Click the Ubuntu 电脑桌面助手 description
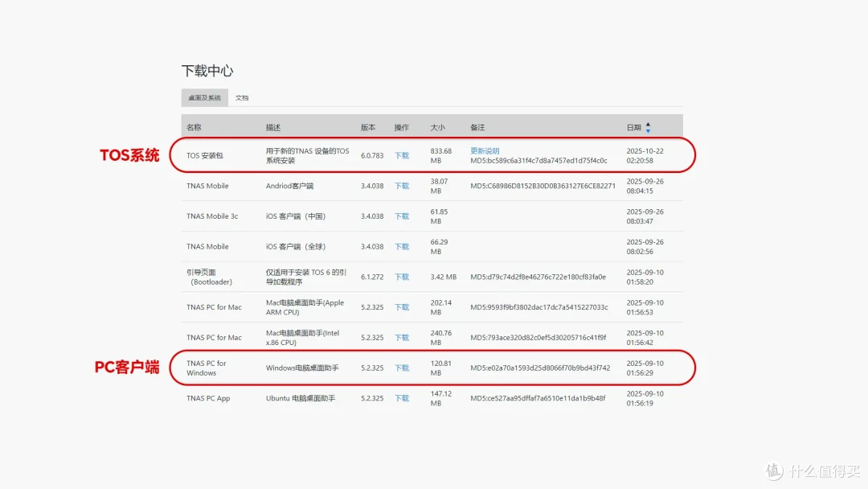The height and width of the screenshot is (489, 868). [301, 398]
